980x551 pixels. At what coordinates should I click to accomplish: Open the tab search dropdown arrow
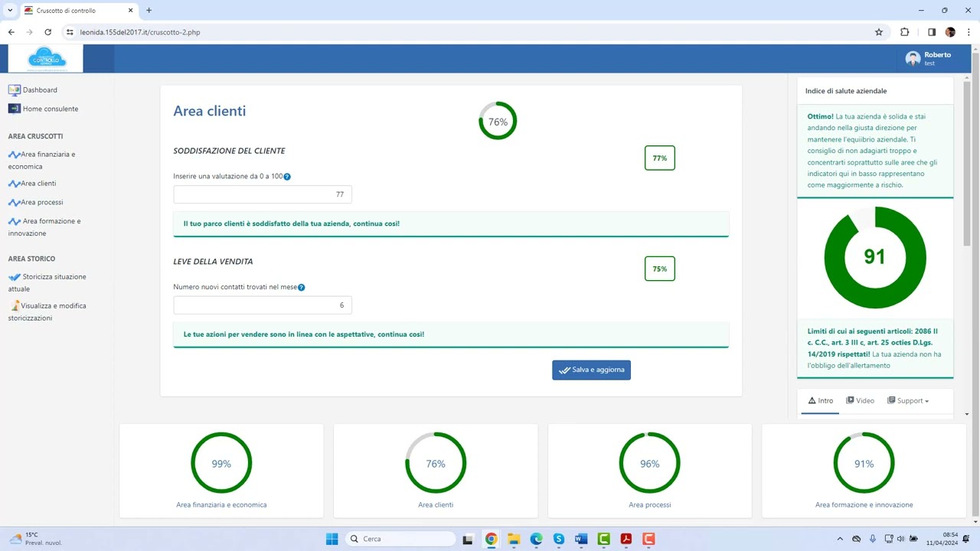point(10,10)
